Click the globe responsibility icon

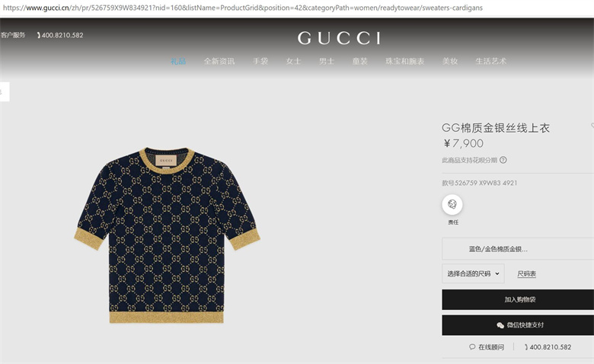coord(452,205)
